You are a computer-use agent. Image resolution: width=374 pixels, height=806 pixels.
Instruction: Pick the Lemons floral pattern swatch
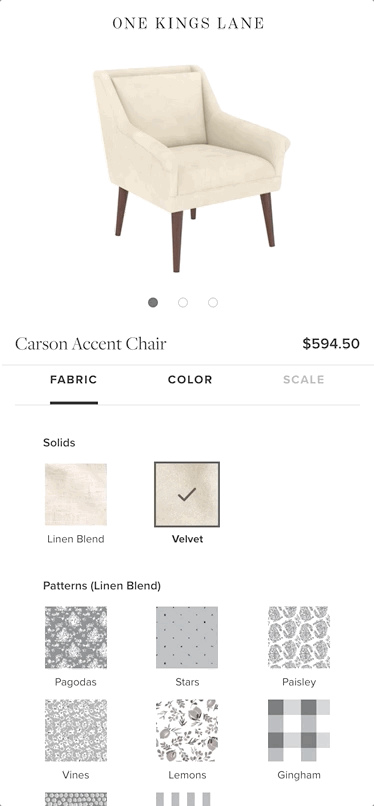(187, 730)
